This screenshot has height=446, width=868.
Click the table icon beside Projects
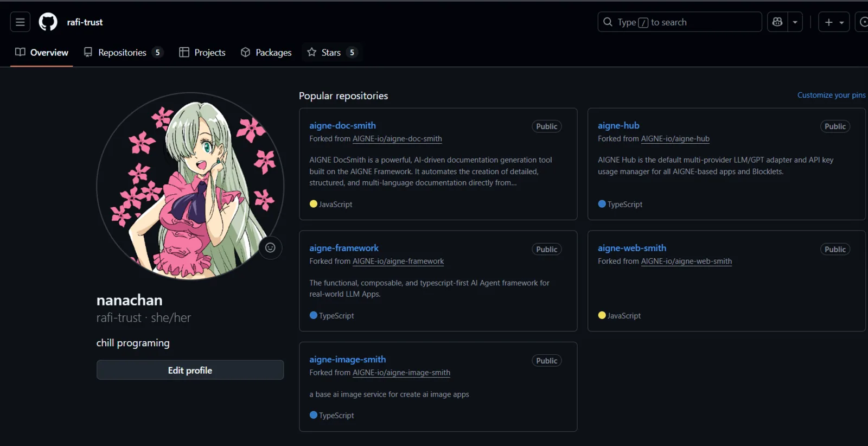pos(184,52)
